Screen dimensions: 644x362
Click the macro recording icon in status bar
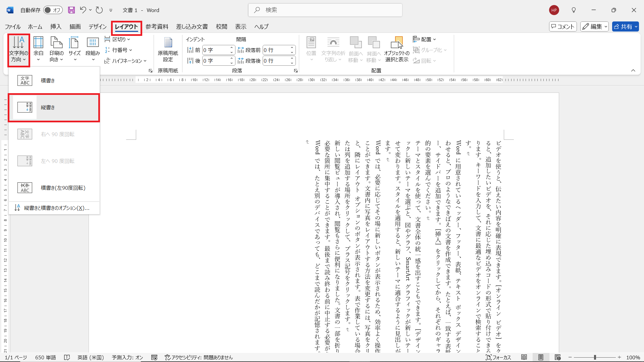pyautogui.click(x=154, y=357)
